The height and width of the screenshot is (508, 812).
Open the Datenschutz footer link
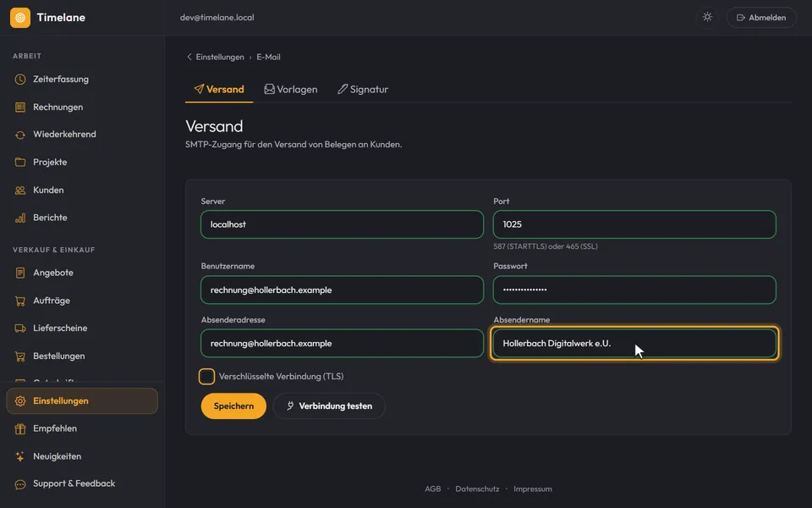[x=477, y=489]
